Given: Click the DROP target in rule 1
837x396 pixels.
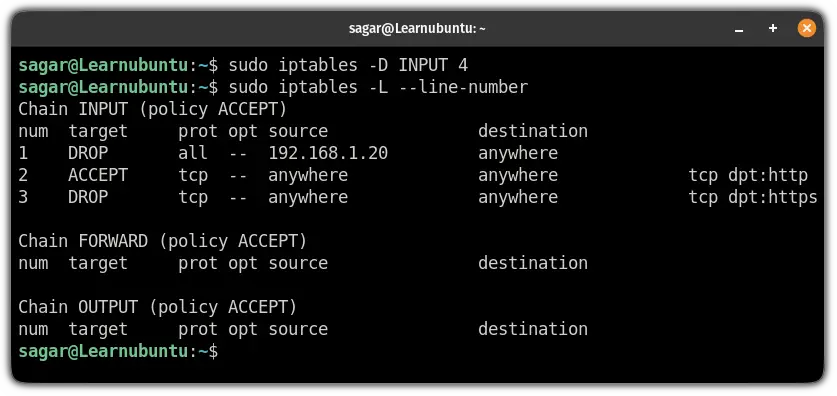Looking at the screenshot, I should [x=88, y=153].
